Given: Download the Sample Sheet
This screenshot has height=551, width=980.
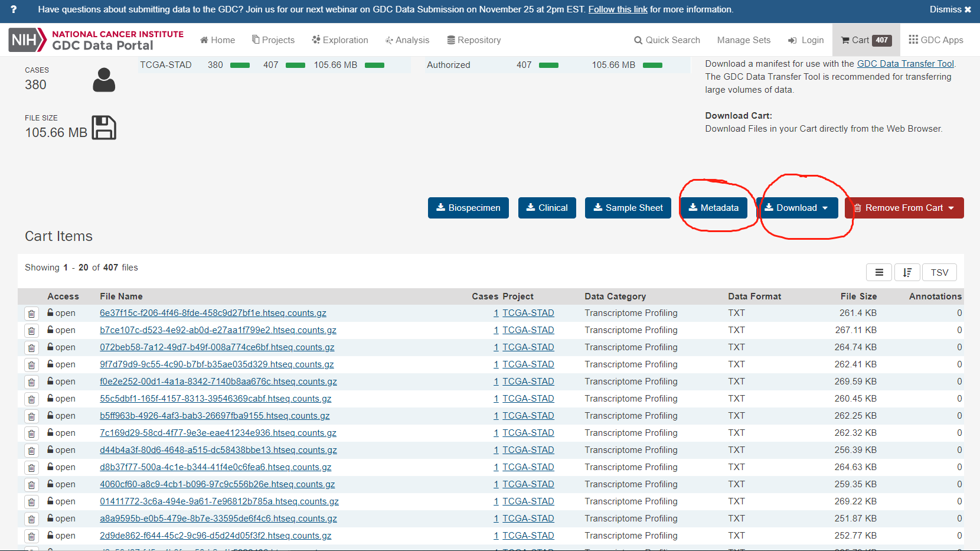Looking at the screenshot, I should point(628,208).
